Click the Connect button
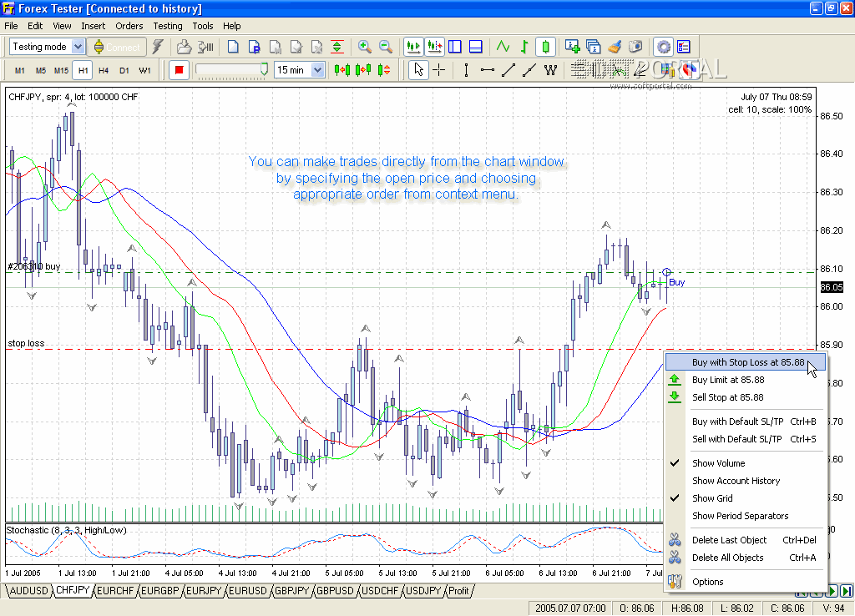 tap(117, 47)
